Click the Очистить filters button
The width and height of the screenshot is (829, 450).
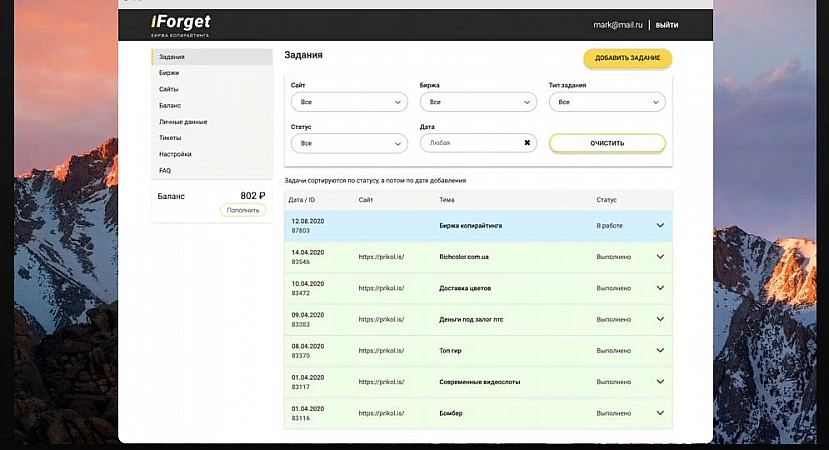click(x=607, y=143)
